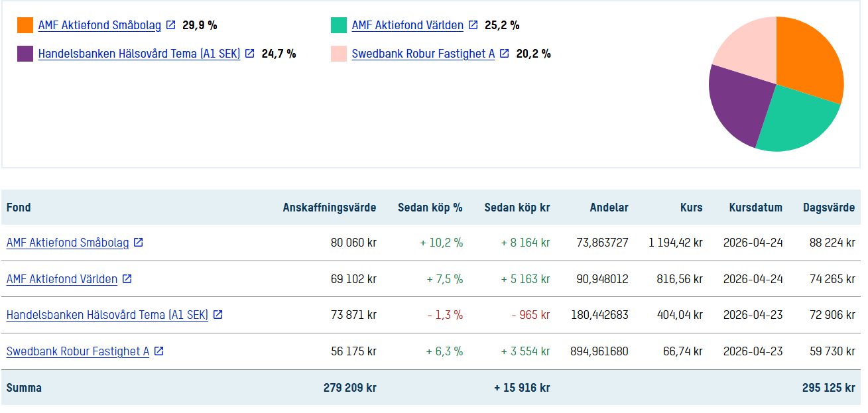Screen dimensions: 868x413
Task: Open AMF Aktiefond Småbolag link in the legend
Action: click(x=99, y=25)
